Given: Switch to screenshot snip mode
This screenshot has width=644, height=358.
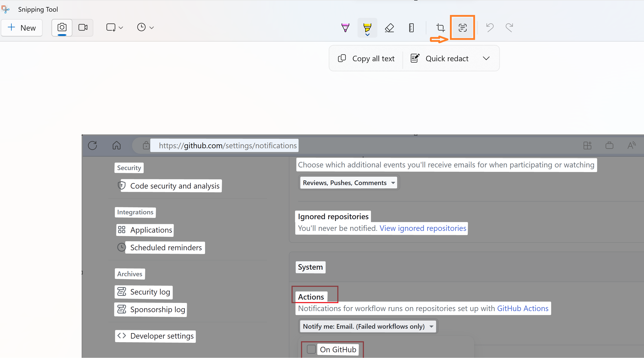Looking at the screenshot, I should pos(62,28).
